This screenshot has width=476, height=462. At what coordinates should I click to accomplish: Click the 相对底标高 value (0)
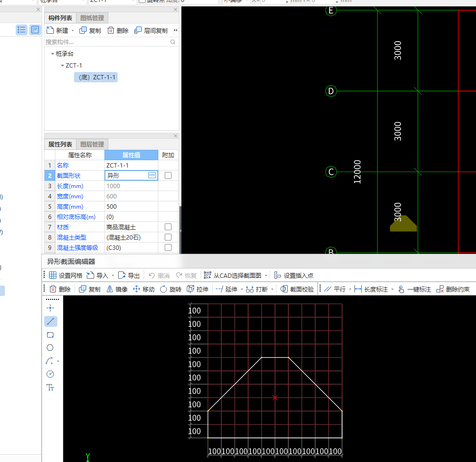(x=131, y=217)
